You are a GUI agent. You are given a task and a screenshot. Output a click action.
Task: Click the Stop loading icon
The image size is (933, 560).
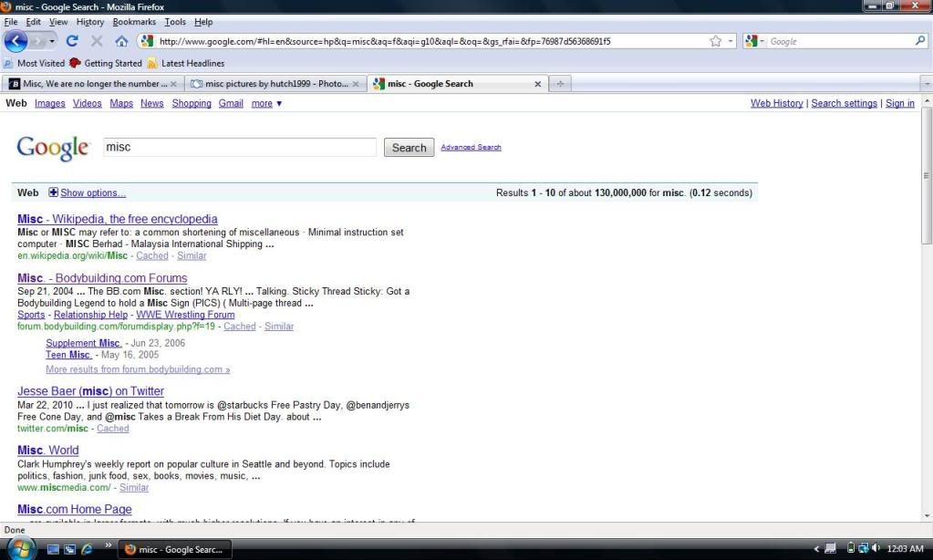click(x=97, y=41)
